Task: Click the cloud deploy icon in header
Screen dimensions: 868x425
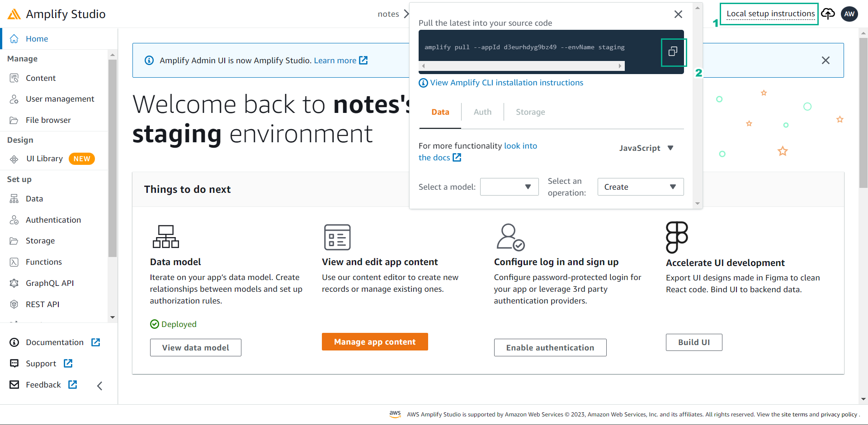Action: click(828, 14)
